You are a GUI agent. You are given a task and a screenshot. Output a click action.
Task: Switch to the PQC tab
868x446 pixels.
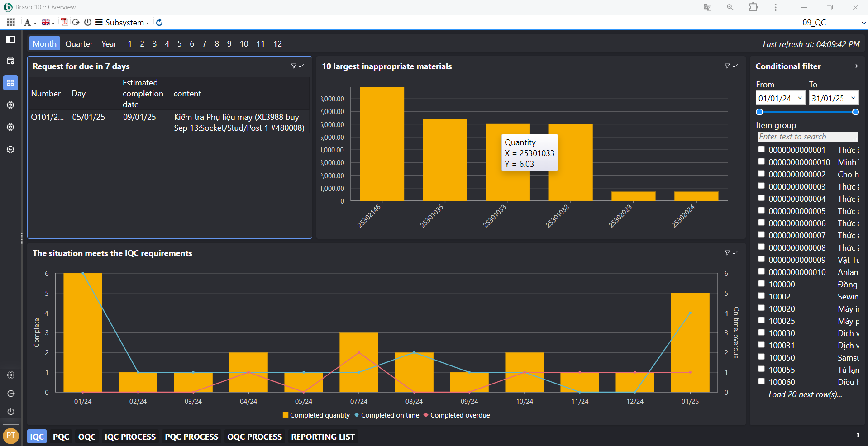[61, 437]
